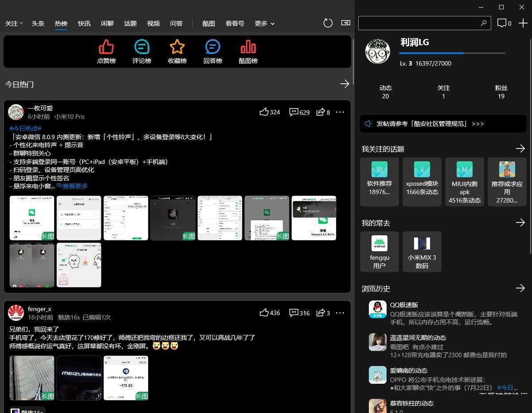
Task: Open messages via the chat bubble icon
Action: (x=501, y=23)
